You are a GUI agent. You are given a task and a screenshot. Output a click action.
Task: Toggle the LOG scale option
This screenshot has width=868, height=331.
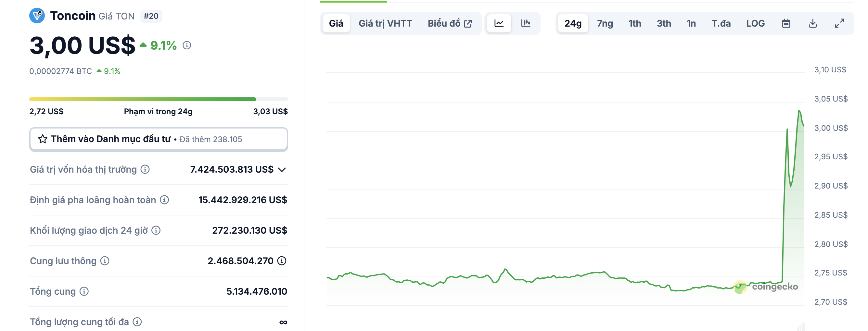[755, 23]
